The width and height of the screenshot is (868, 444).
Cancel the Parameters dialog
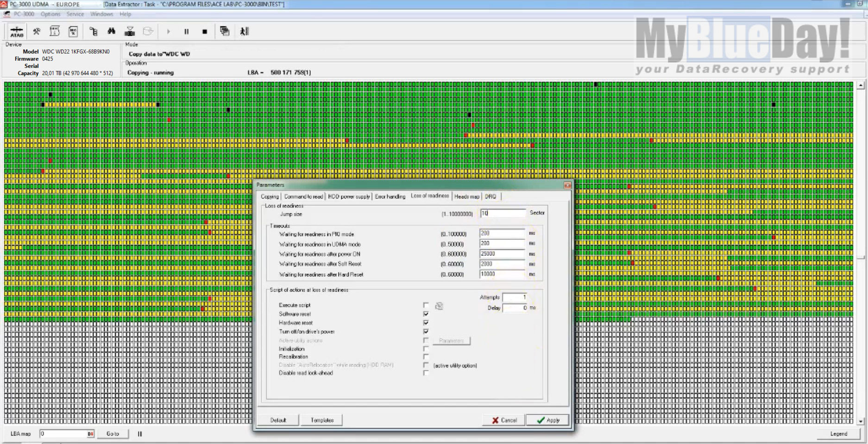tap(504, 420)
